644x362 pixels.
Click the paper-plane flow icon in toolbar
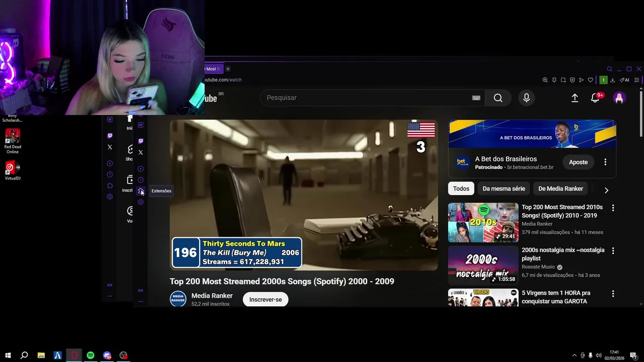tap(581, 80)
